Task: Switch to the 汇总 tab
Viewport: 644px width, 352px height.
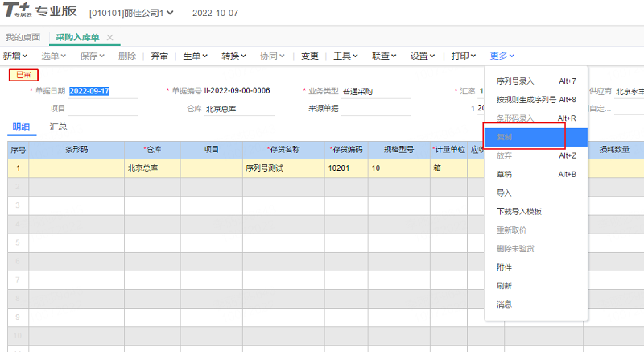Action: pyautogui.click(x=58, y=126)
